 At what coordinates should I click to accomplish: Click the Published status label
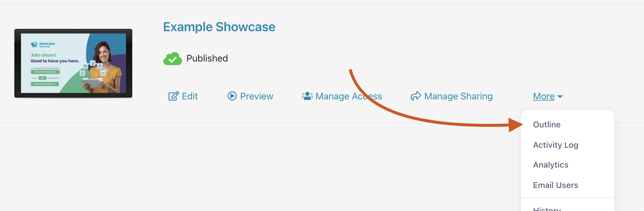(207, 59)
